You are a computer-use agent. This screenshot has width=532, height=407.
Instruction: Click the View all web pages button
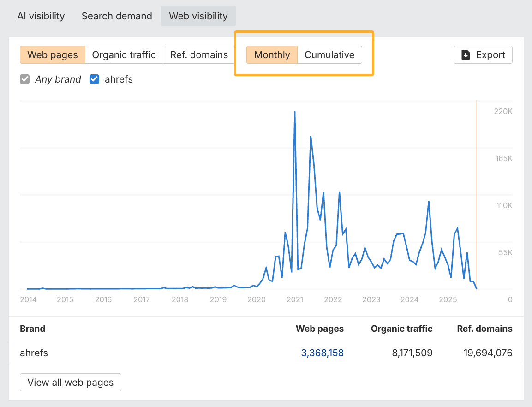(70, 382)
